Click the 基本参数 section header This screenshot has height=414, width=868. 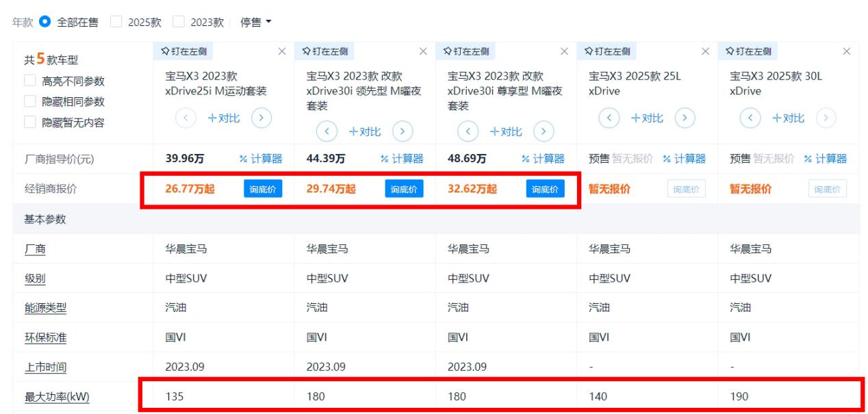(x=45, y=218)
